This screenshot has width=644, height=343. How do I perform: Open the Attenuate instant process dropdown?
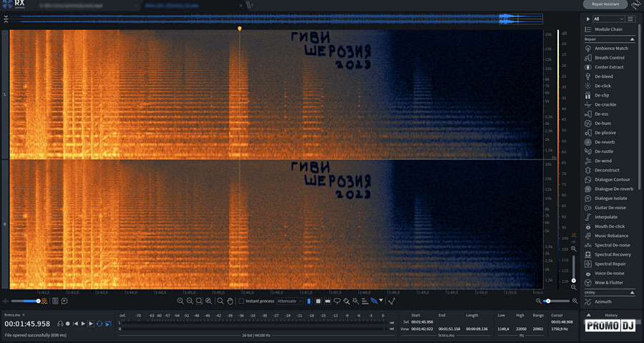(x=290, y=301)
